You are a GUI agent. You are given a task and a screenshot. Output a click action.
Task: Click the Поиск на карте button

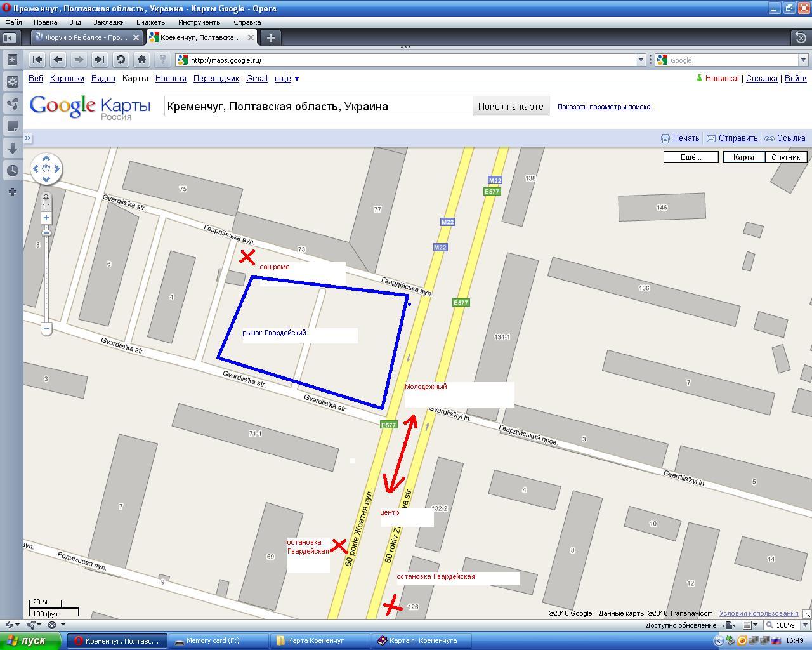510,107
